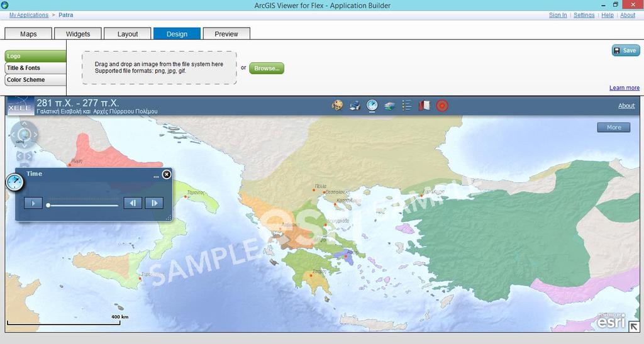This screenshot has width=644, height=344.
Task: Click the esri logo on map
Action: click(611, 321)
